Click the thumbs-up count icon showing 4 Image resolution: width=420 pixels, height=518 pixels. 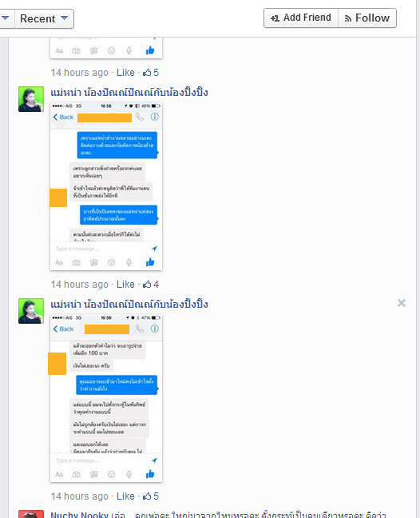pyautogui.click(x=151, y=284)
